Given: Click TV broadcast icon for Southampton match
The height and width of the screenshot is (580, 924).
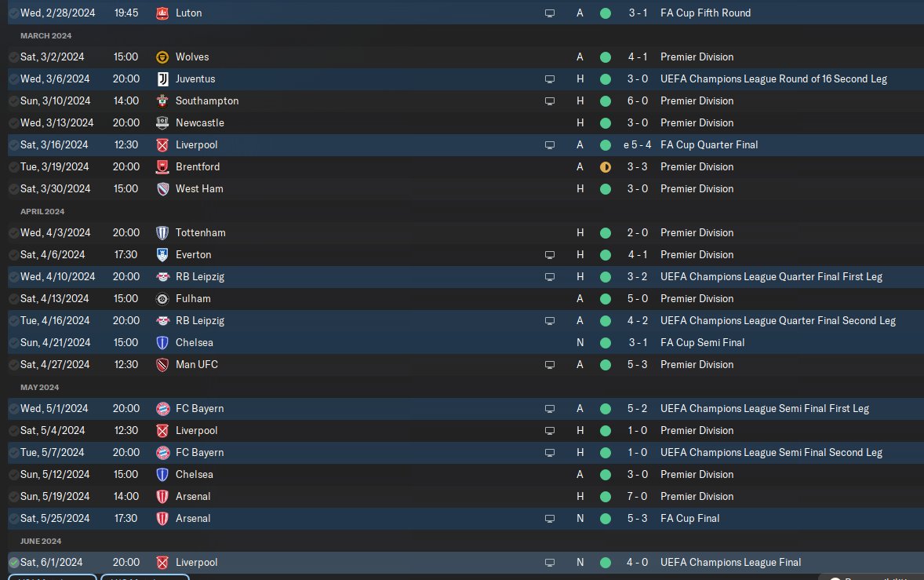Looking at the screenshot, I should click(550, 100).
